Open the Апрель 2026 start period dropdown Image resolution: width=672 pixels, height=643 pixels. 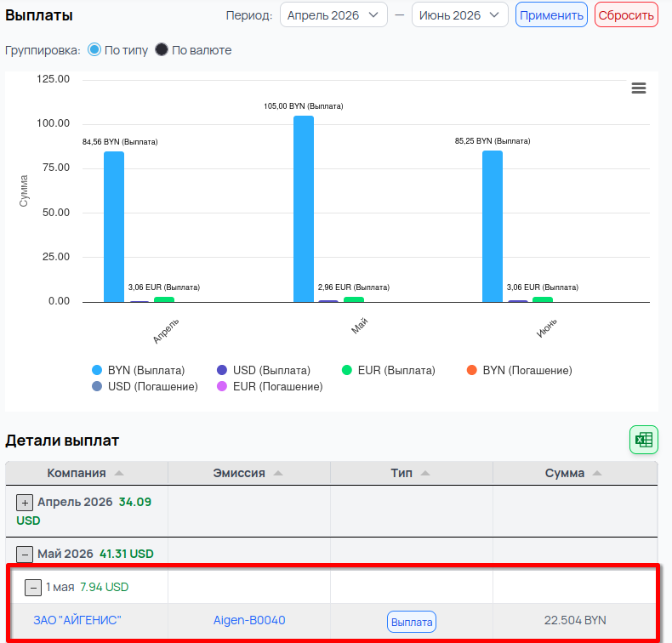pos(333,15)
